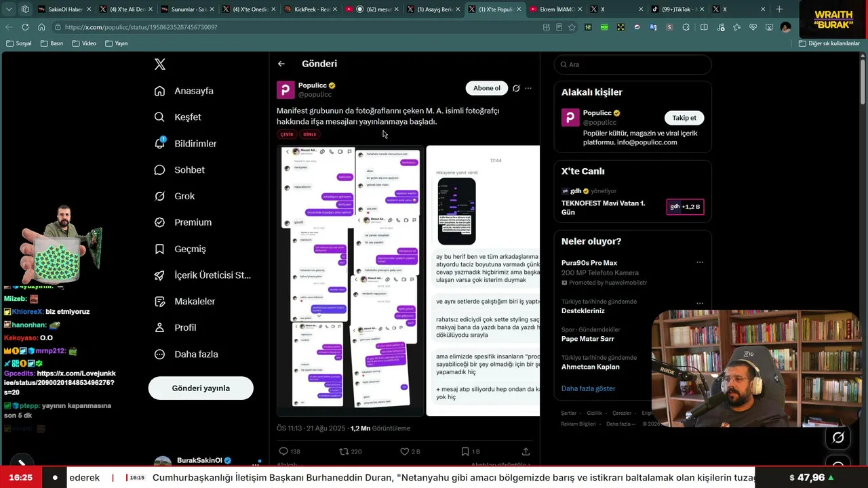Click the Ara search field
The height and width of the screenshot is (488, 868).
pos(633,65)
